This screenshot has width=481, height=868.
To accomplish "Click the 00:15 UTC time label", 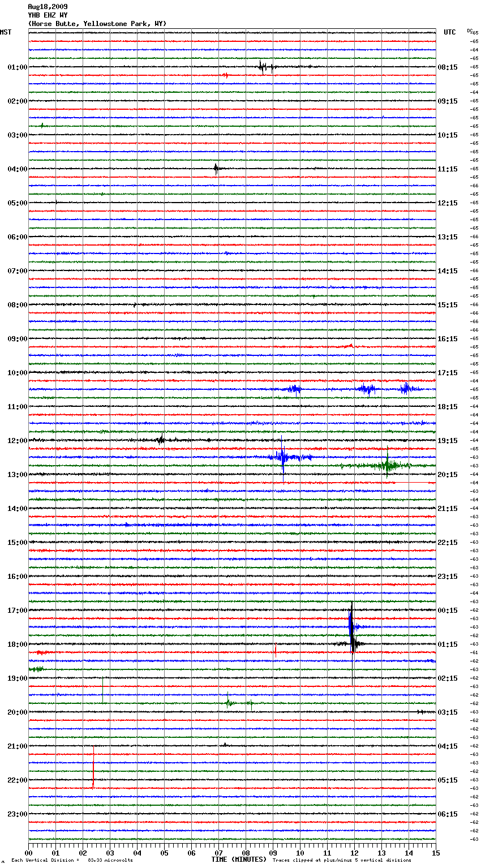I will tap(448, 611).
